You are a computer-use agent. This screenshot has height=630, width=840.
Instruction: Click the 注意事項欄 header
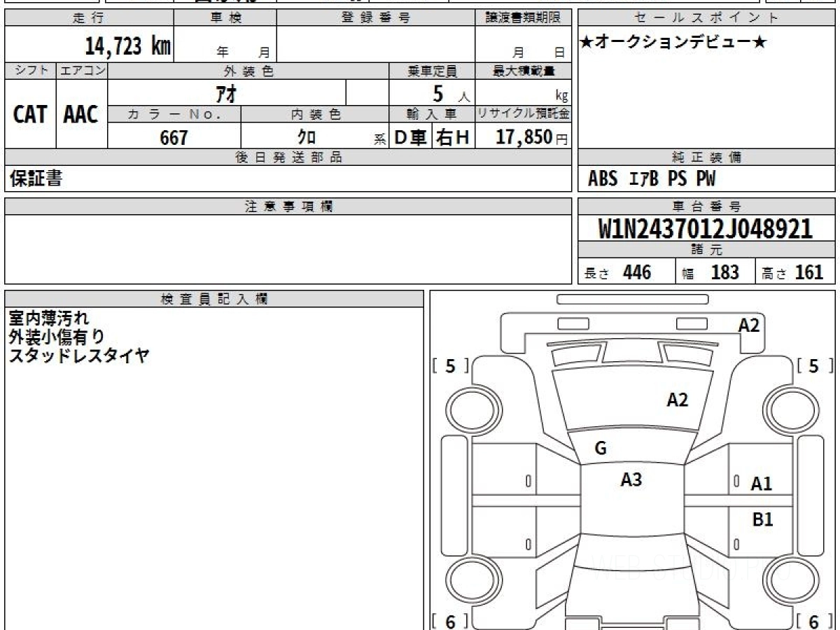pyautogui.click(x=288, y=206)
